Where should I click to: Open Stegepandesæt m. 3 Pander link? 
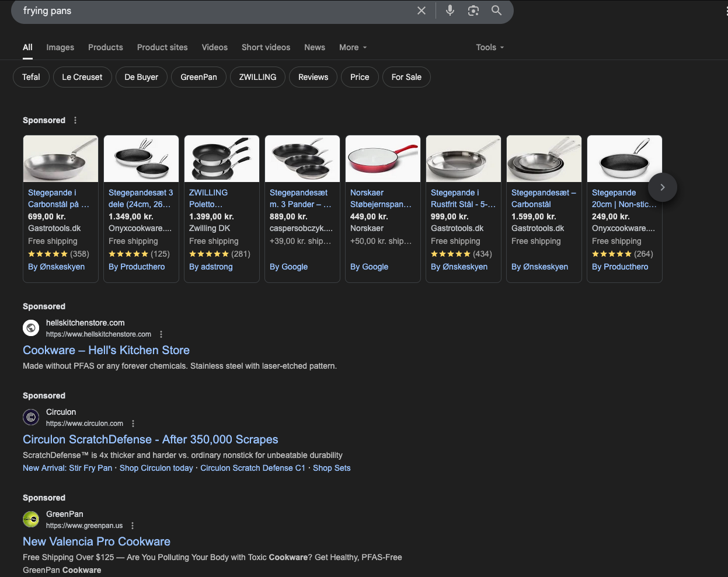tap(300, 198)
